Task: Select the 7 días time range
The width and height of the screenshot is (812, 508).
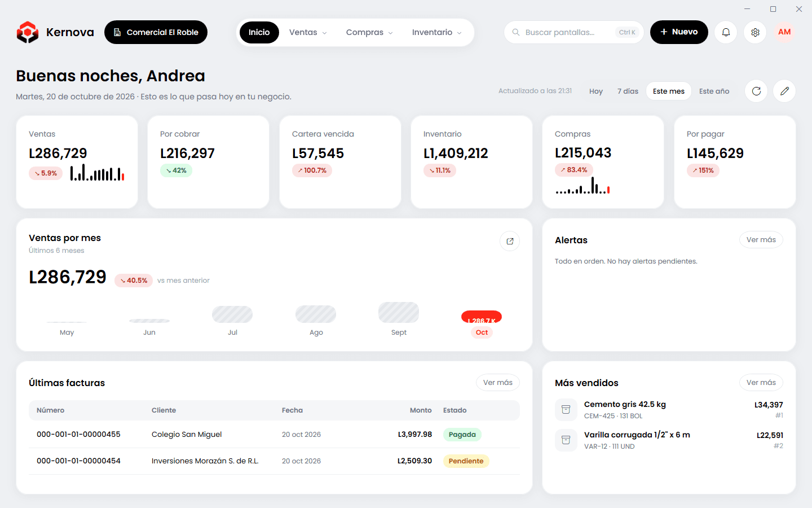Action: coord(628,91)
